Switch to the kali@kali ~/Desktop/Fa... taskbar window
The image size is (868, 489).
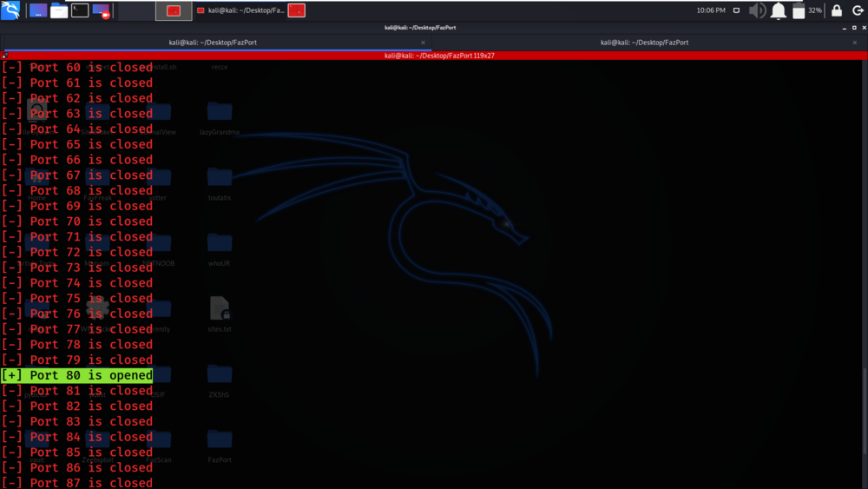(x=240, y=10)
